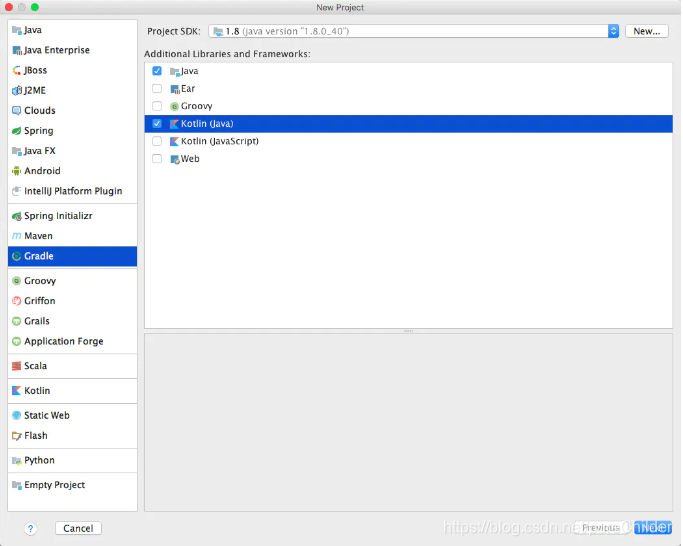Click the Cancel button

(78, 528)
